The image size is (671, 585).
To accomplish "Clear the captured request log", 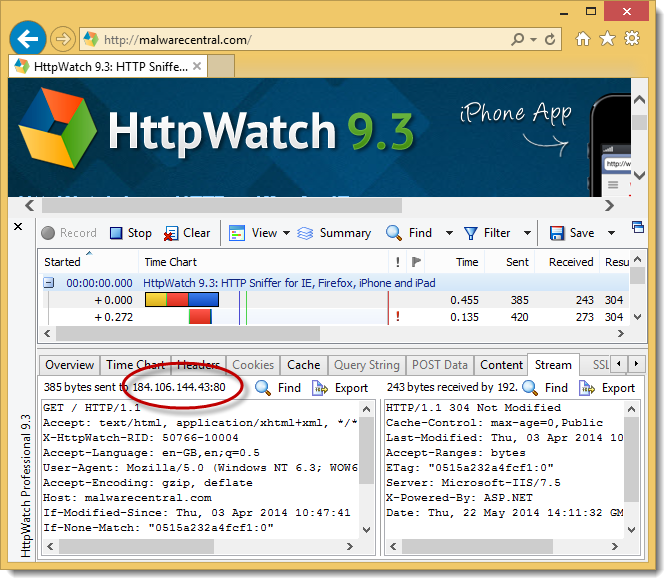I will click(187, 233).
